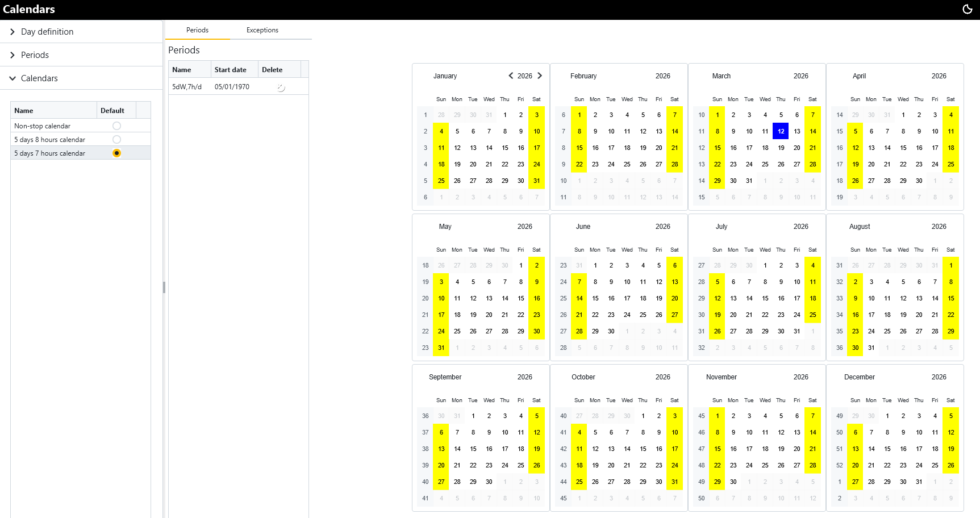980x518 pixels.
Task: Click the Name header in calendars list
Action: click(24, 111)
